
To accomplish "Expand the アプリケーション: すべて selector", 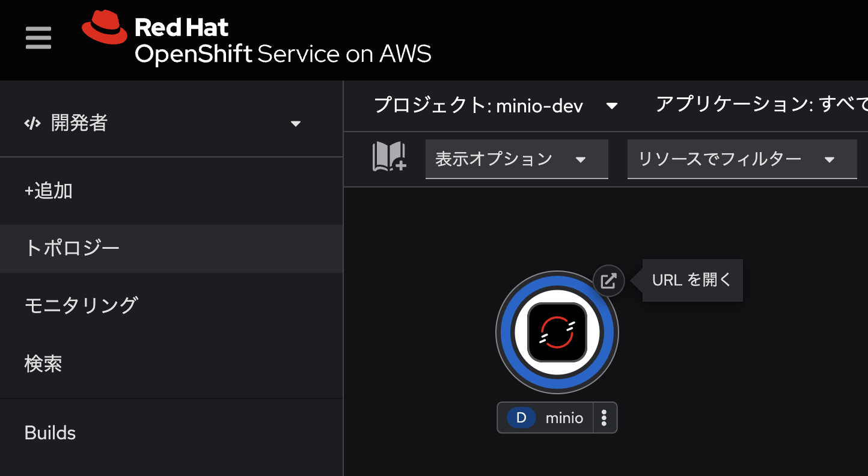I will click(762, 106).
